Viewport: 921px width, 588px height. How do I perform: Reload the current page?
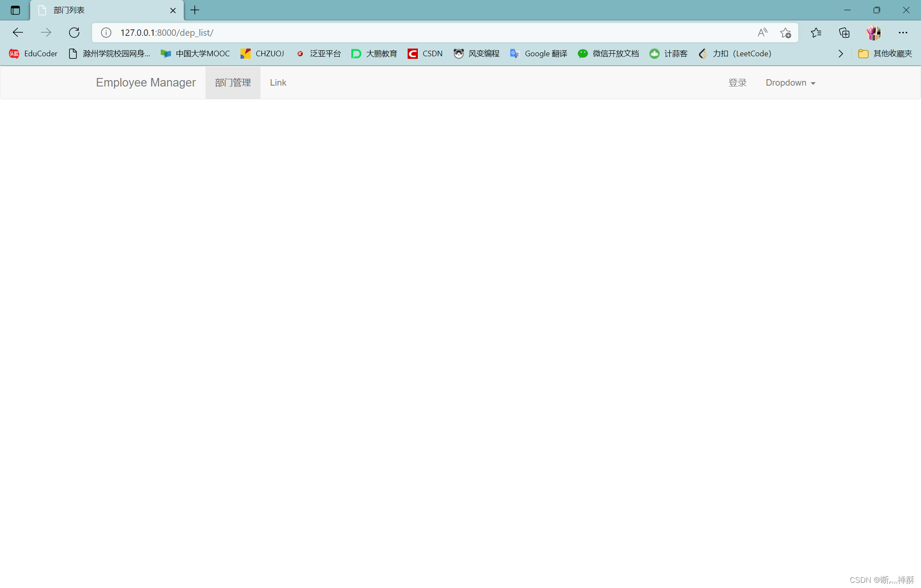74,32
